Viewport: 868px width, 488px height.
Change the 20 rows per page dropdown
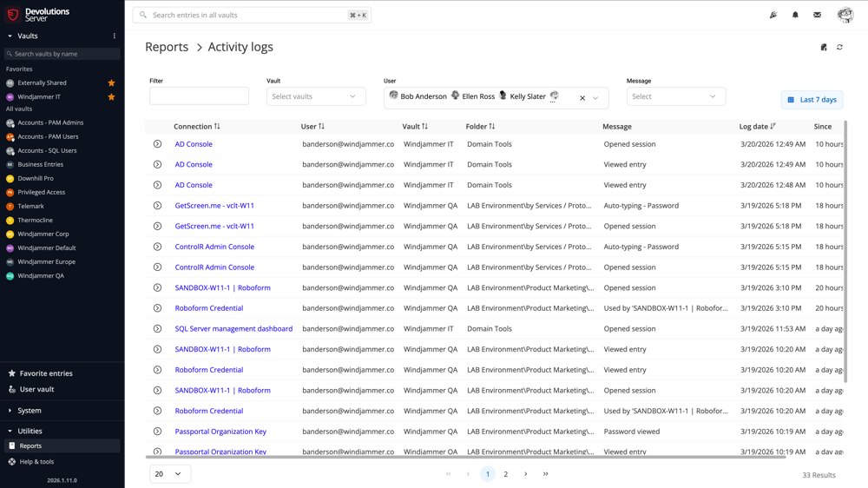pyautogui.click(x=170, y=474)
